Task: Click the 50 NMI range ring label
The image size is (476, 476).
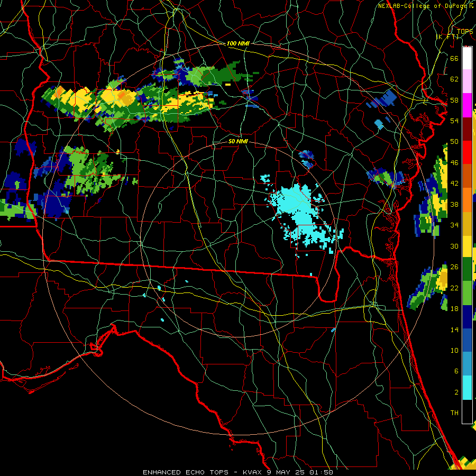Action: pyautogui.click(x=238, y=142)
